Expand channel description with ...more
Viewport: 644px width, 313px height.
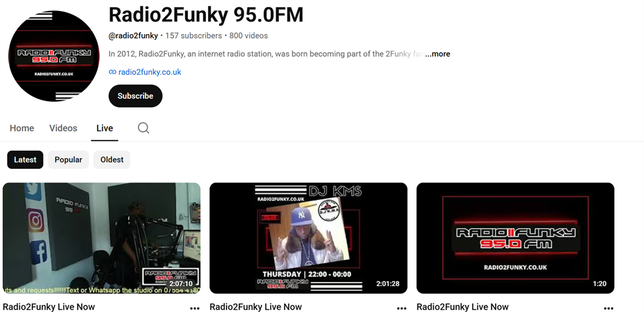[437, 54]
